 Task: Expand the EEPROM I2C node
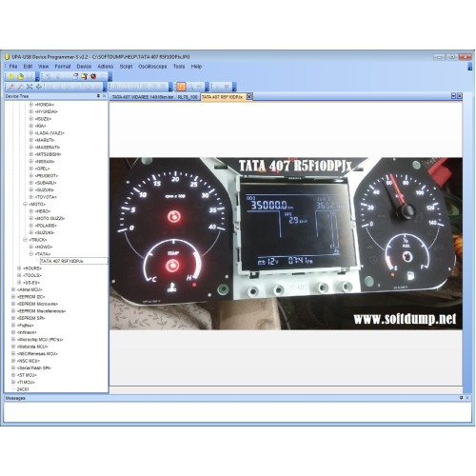13,297
